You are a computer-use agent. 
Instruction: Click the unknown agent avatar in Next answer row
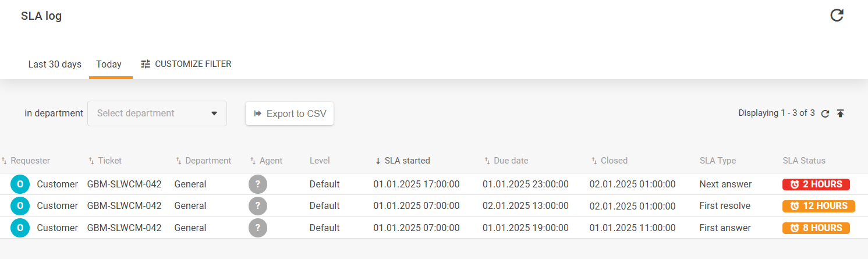258,185
